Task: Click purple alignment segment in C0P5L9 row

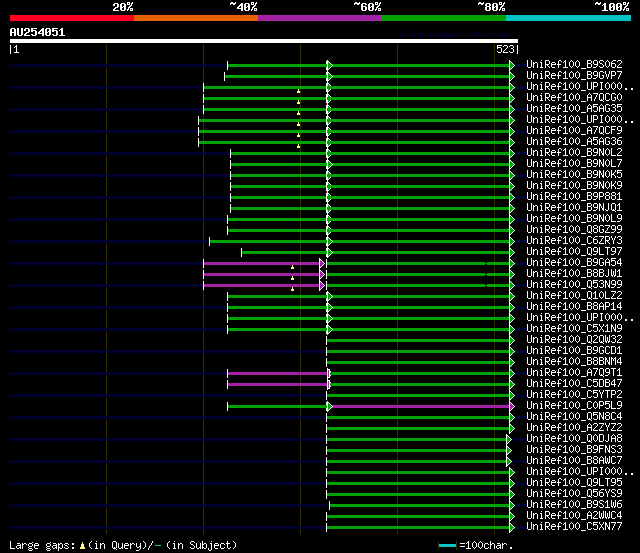Action: [421, 406]
